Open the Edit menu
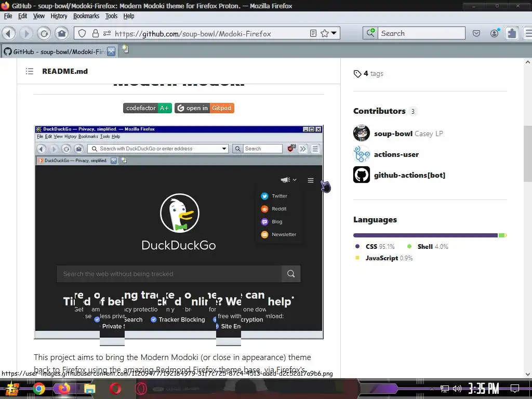532x399 pixels. pos(22,16)
